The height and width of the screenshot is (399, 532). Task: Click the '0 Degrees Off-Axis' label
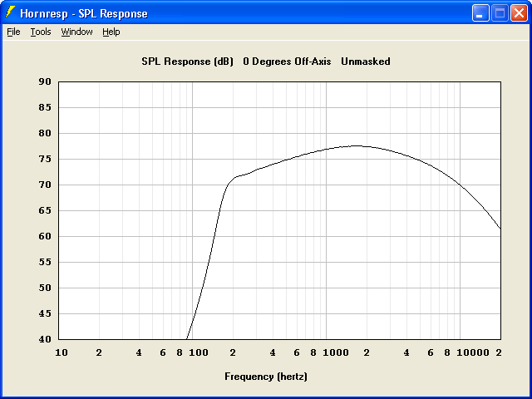coord(287,62)
